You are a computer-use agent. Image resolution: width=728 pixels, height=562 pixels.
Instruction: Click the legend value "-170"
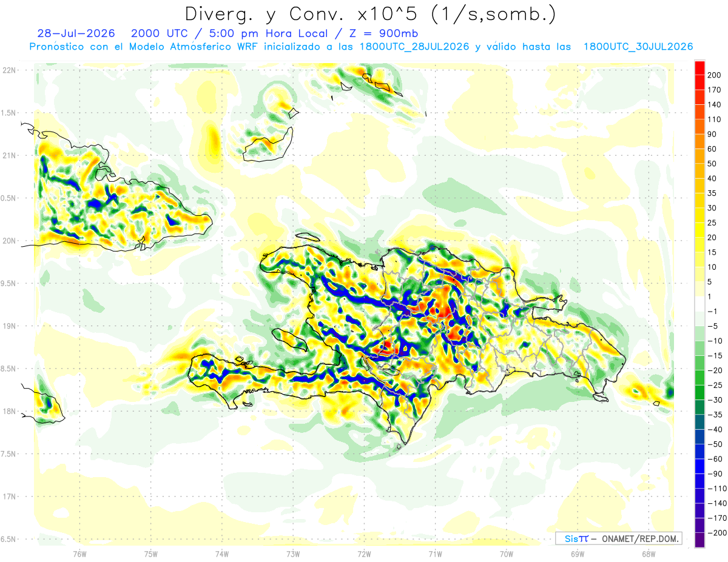coord(716,518)
